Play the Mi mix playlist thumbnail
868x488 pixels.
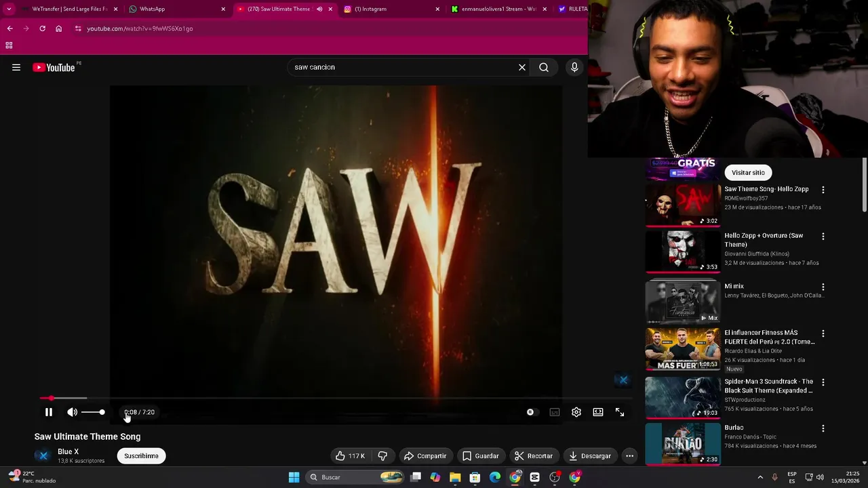pyautogui.click(x=683, y=302)
